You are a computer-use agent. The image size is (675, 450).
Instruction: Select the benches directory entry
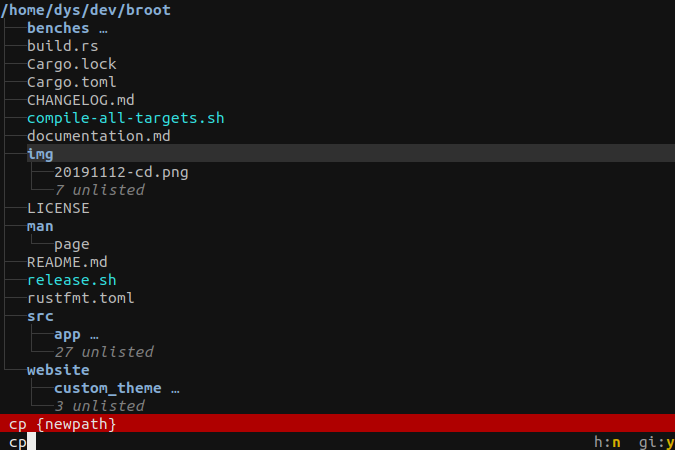58,28
